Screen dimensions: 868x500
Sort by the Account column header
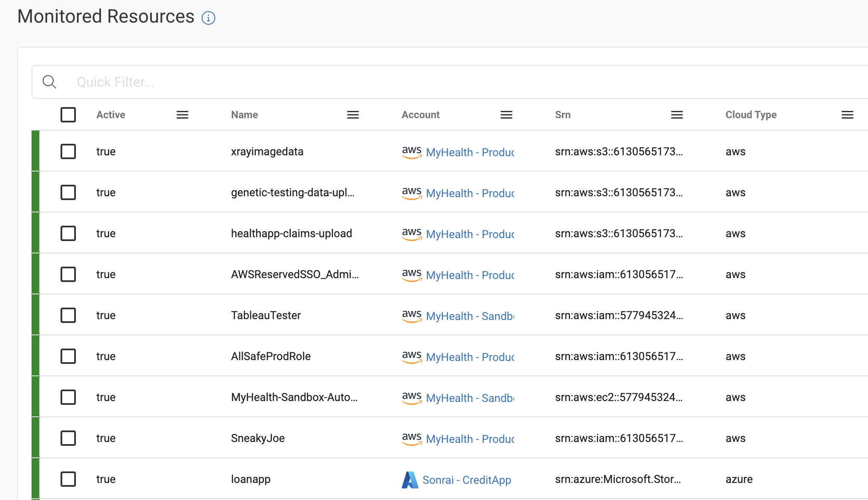420,115
